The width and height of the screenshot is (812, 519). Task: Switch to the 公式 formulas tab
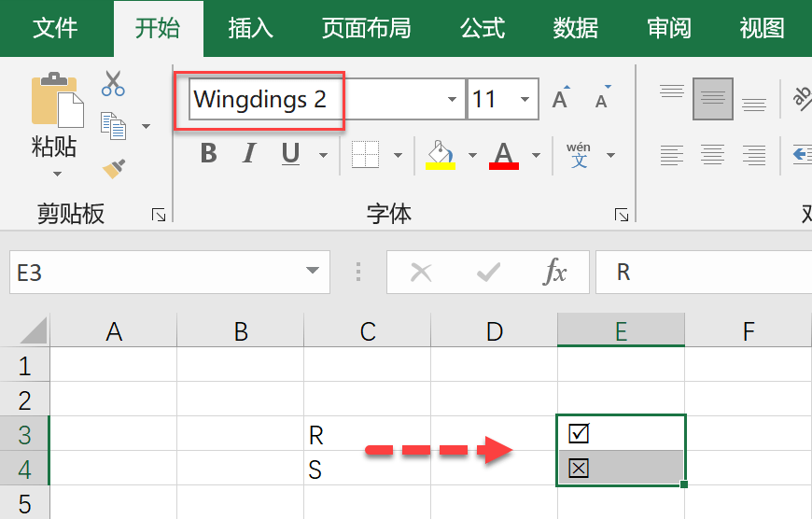483,28
